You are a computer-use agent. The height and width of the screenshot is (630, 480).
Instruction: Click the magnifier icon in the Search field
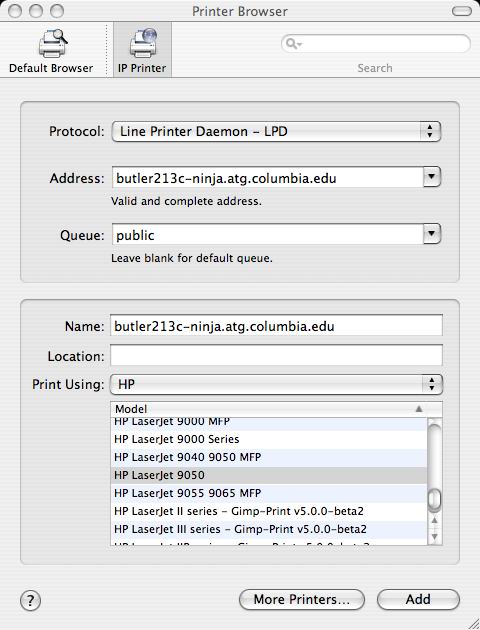(x=293, y=43)
